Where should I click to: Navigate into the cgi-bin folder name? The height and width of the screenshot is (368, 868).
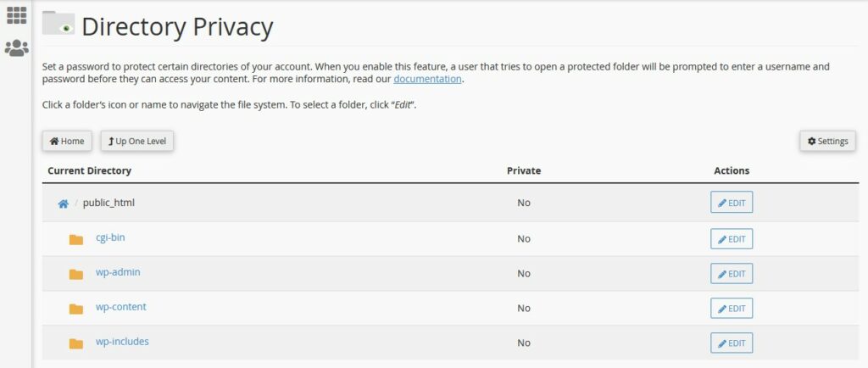[110, 237]
